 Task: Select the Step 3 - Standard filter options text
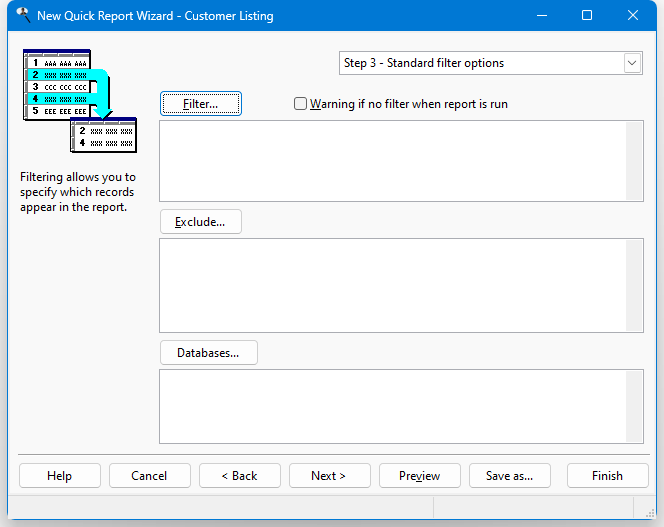(x=424, y=63)
